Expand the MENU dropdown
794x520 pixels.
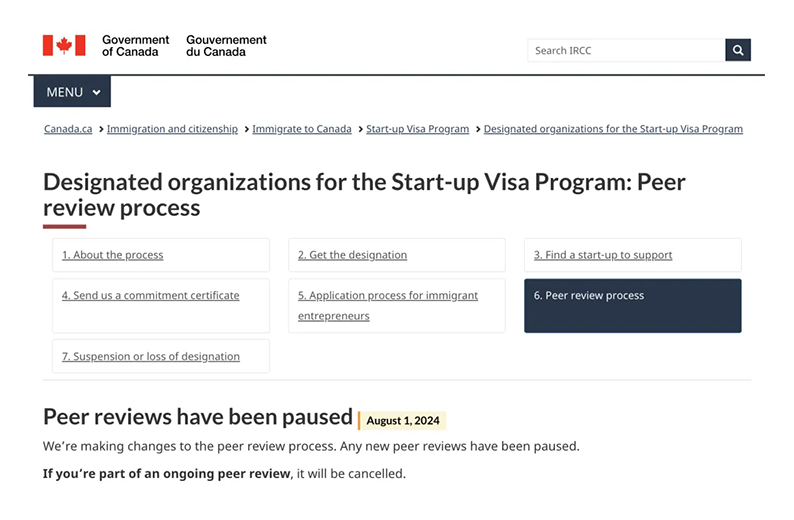(73, 92)
